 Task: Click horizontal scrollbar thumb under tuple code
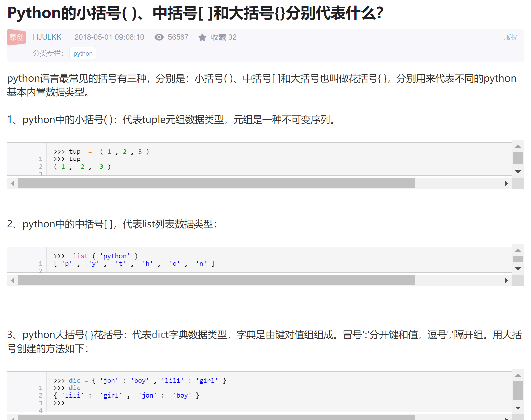tap(216, 183)
